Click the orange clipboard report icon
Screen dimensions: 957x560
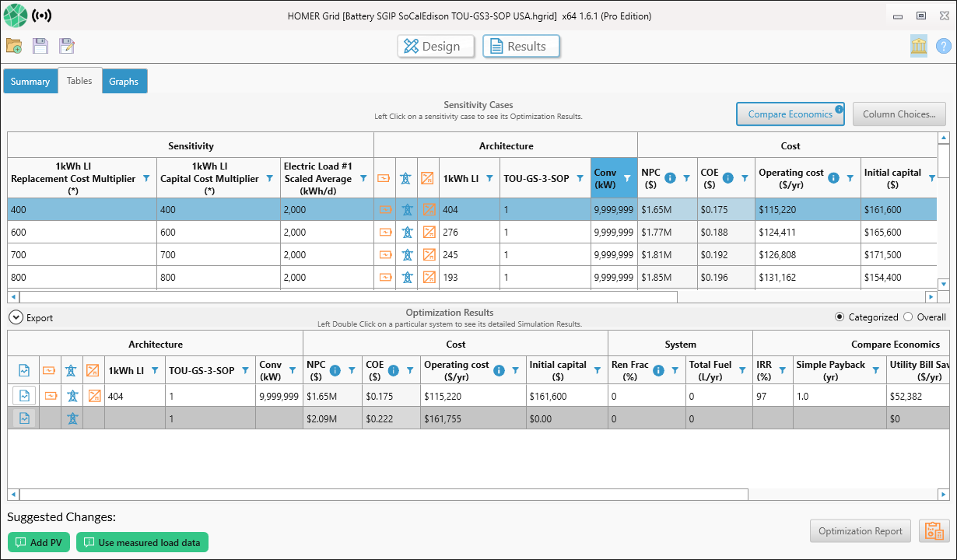point(931,531)
